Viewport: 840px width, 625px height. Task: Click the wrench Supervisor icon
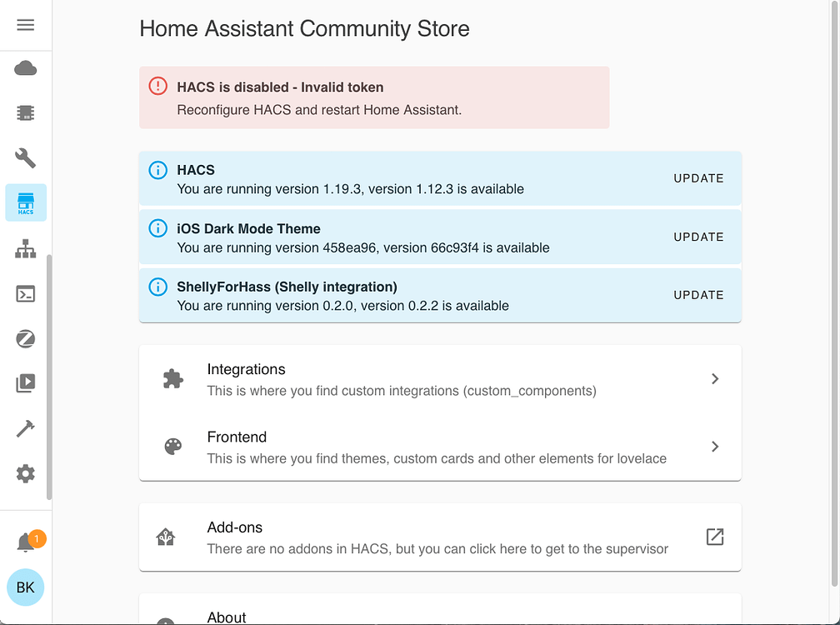(26, 157)
